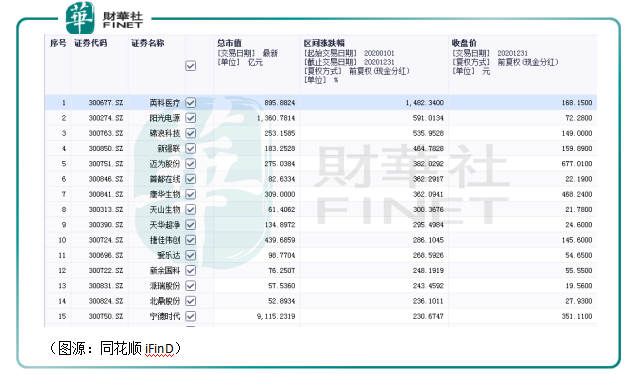Toggle checkbox for 康华生物 row
635x374 pixels.
click(190, 194)
